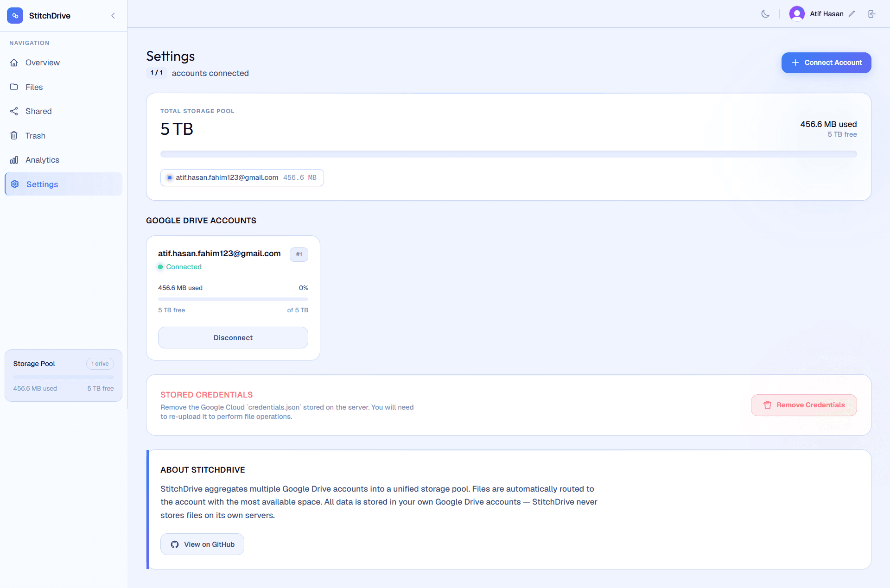This screenshot has width=890, height=588.
Task: Open the Overview page
Action: tap(64, 63)
